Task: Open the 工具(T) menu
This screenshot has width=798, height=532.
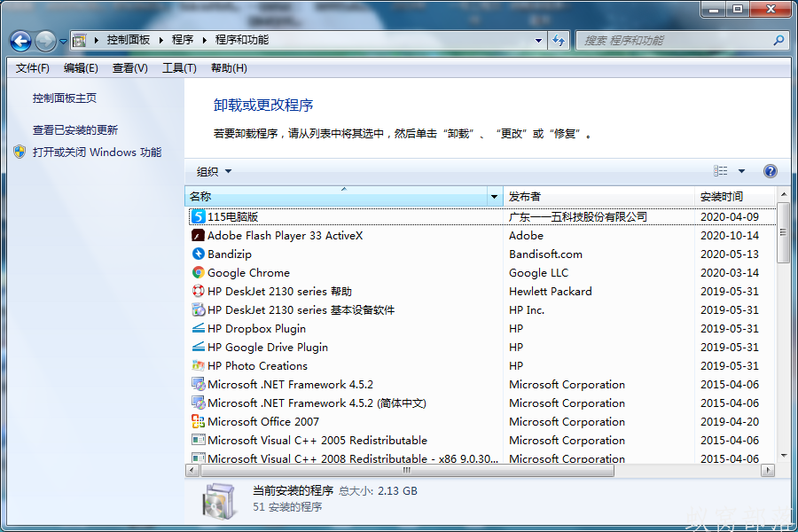Action: point(179,68)
